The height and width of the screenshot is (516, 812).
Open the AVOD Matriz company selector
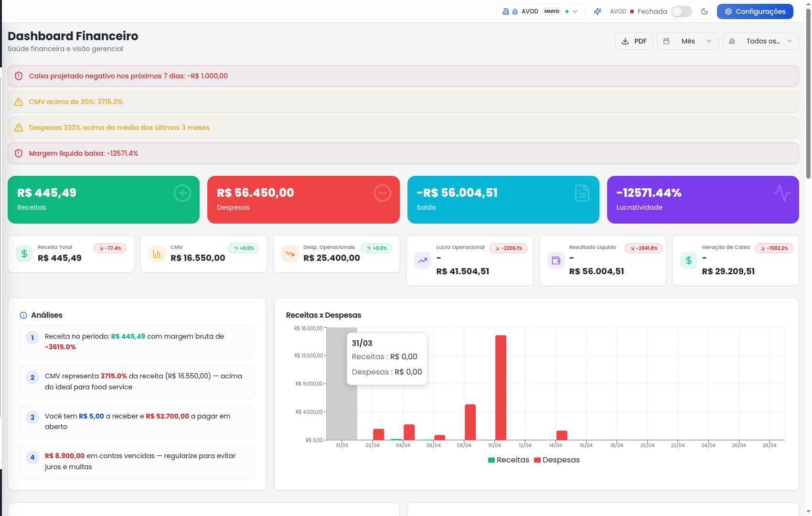tap(541, 11)
